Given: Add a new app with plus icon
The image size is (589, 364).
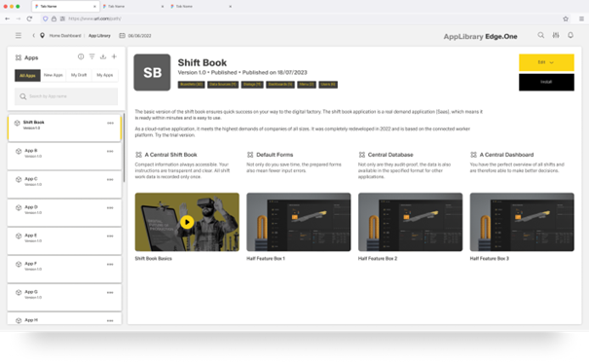Looking at the screenshot, I should pos(114,56).
